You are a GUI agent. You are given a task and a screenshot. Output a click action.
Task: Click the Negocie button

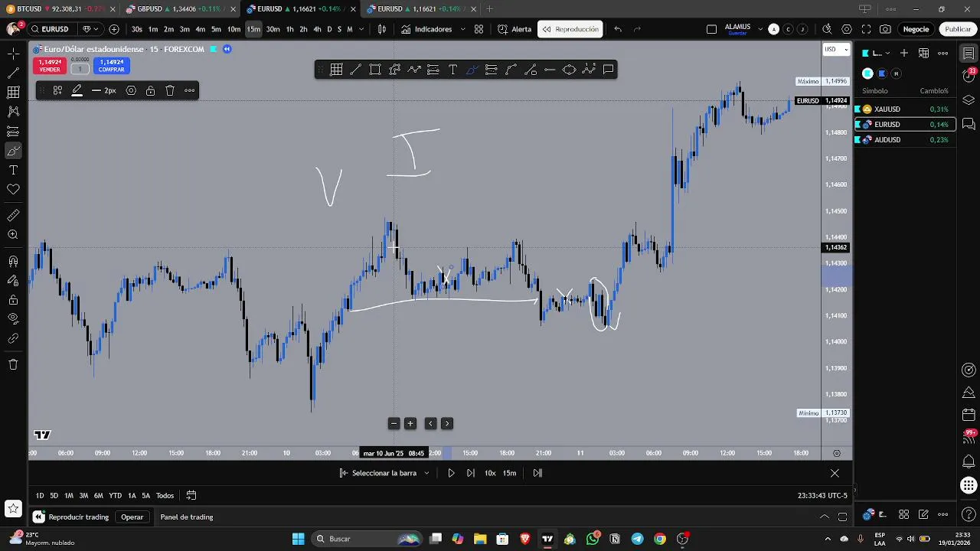point(916,29)
